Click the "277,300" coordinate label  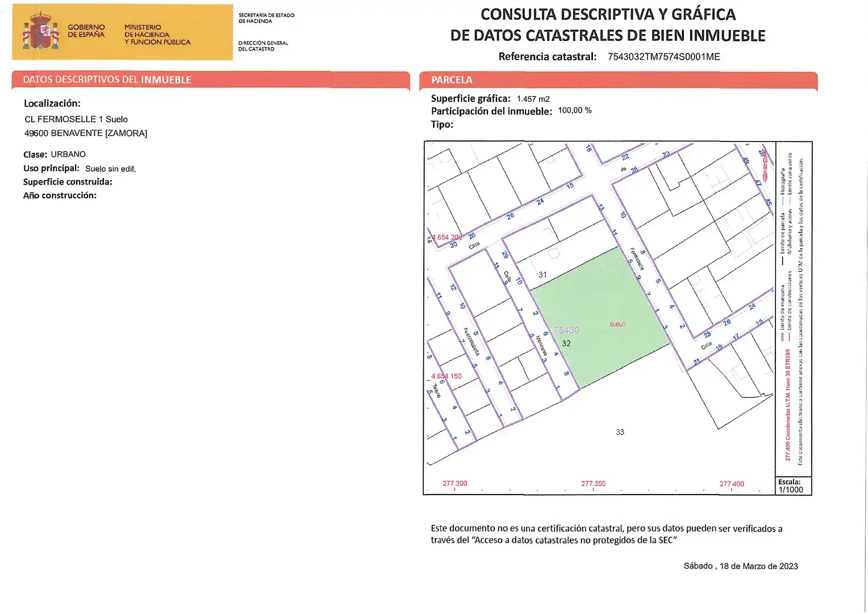click(454, 484)
